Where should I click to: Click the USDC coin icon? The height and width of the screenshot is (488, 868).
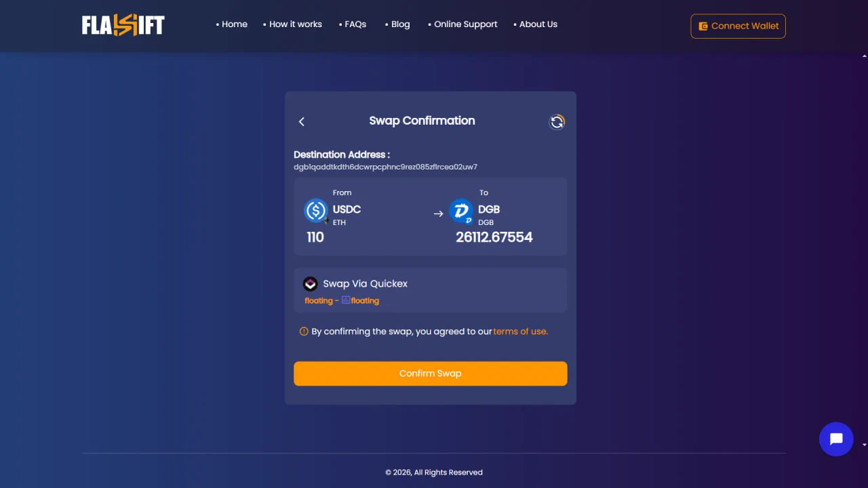(x=316, y=211)
